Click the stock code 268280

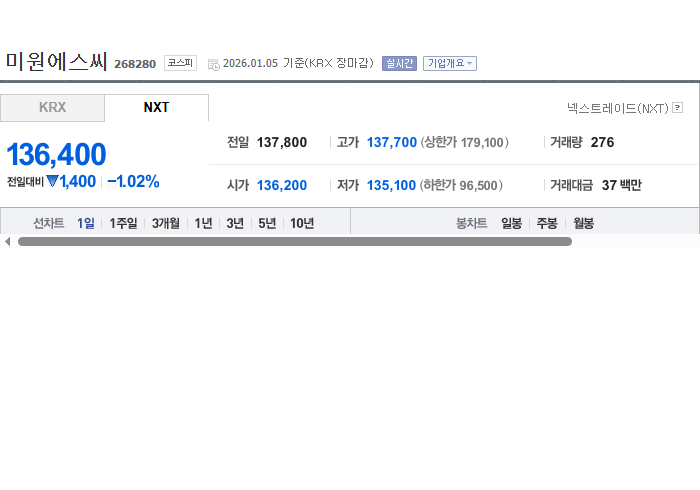click(135, 64)
